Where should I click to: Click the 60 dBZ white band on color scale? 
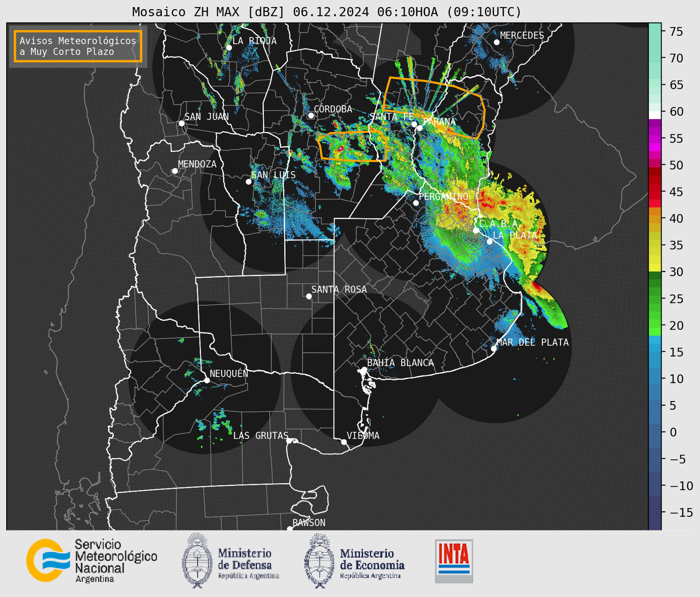(x=655, y=115)
